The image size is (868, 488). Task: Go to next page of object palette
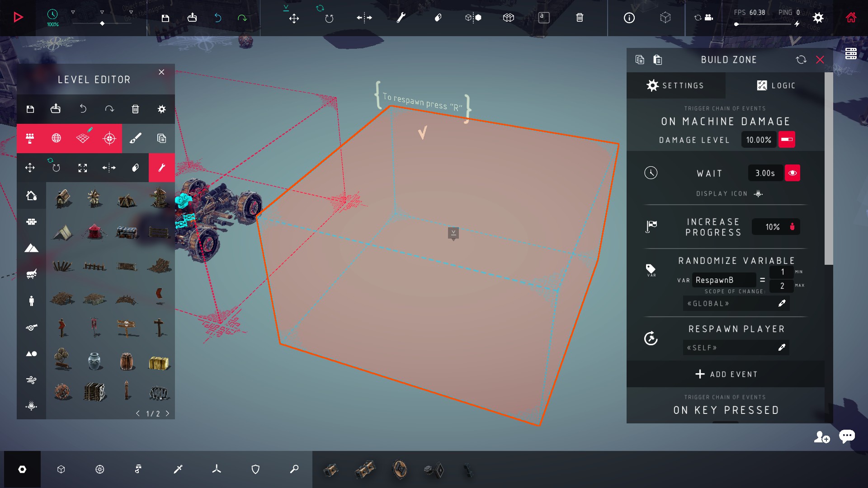point(167,413)
